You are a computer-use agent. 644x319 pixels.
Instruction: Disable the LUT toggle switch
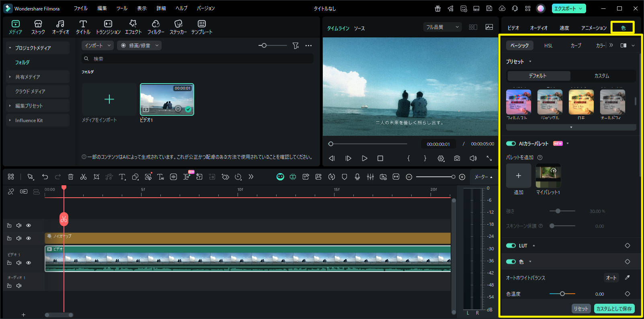click(511, 245)
